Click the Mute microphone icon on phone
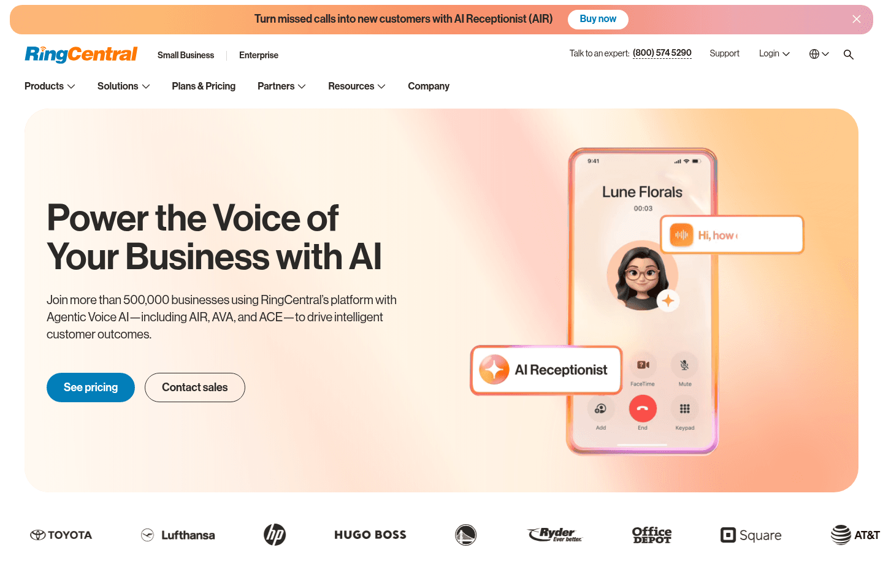 click(684, 365)
